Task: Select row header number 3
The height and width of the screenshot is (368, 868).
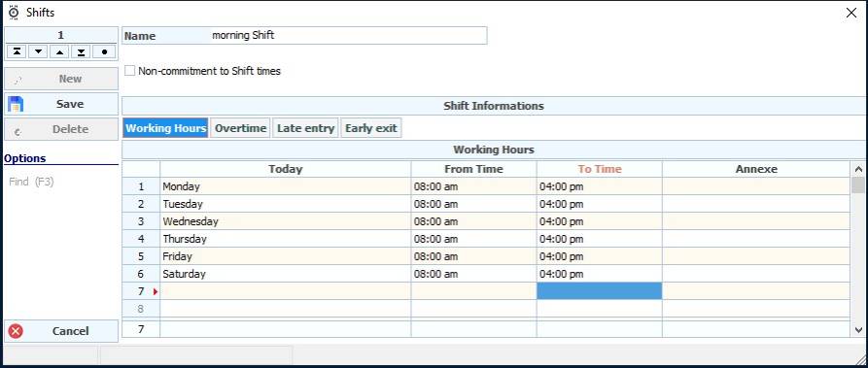Action: (141, 221)
